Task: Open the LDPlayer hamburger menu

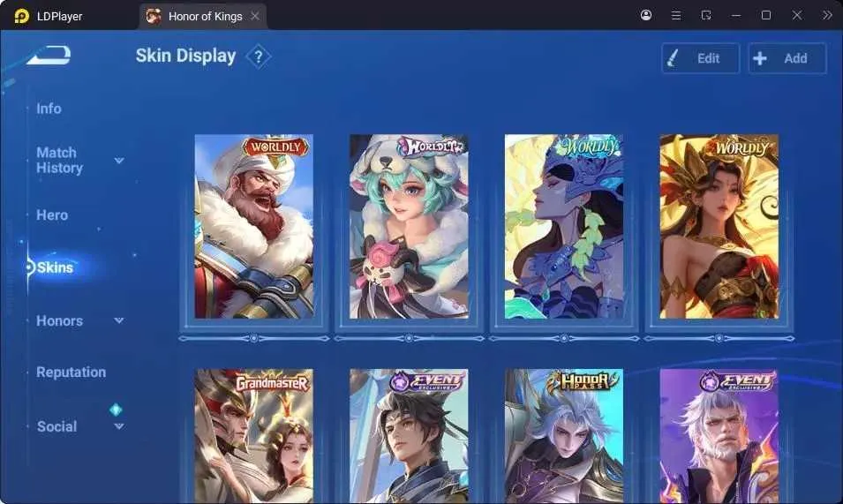Action: coord(676,15)
